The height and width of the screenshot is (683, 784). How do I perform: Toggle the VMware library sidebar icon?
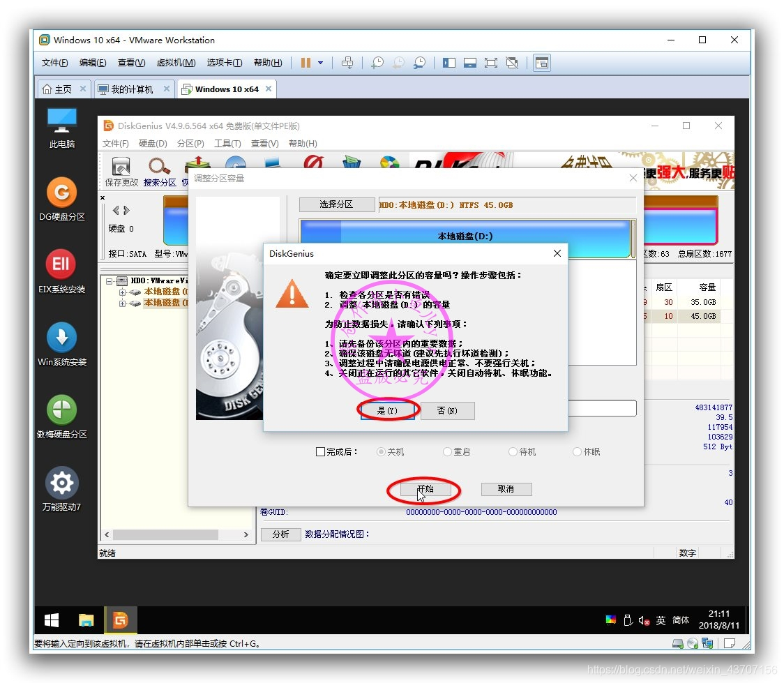pyautogui.click(x=449, y=63)
